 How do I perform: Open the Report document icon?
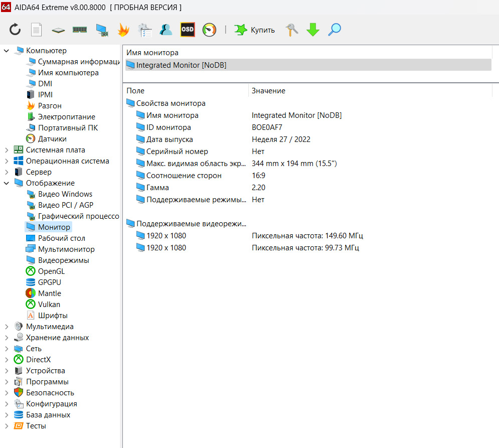coord(36,30)
